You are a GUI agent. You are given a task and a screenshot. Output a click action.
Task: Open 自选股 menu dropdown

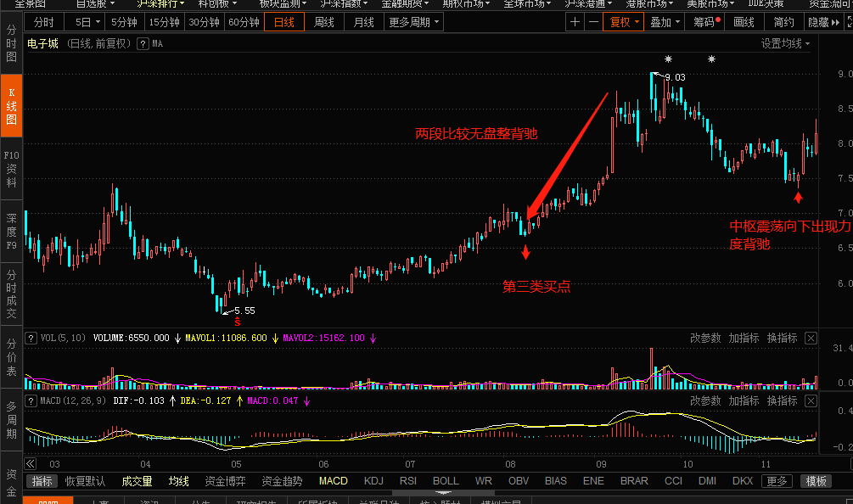tap(95, 3)
